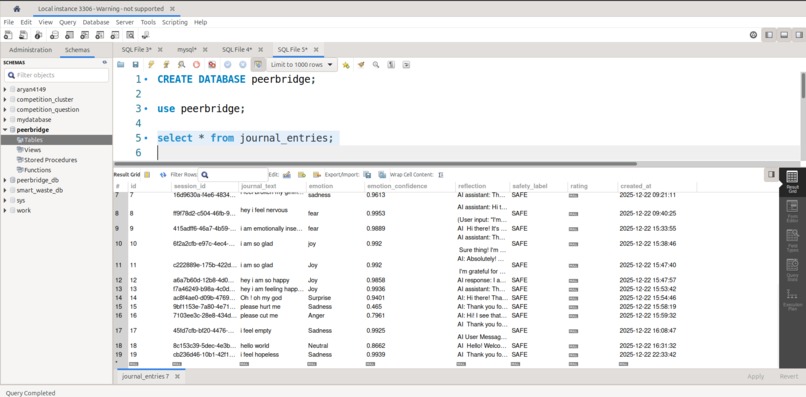Expand competition_cluster schema
Viewport: 806px width, 397px height.
click(5, 99)
